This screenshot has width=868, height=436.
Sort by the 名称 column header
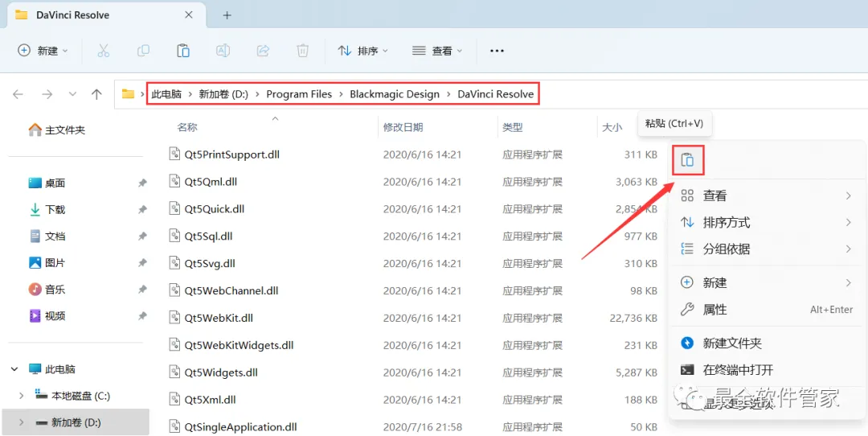tap(187, 127)
